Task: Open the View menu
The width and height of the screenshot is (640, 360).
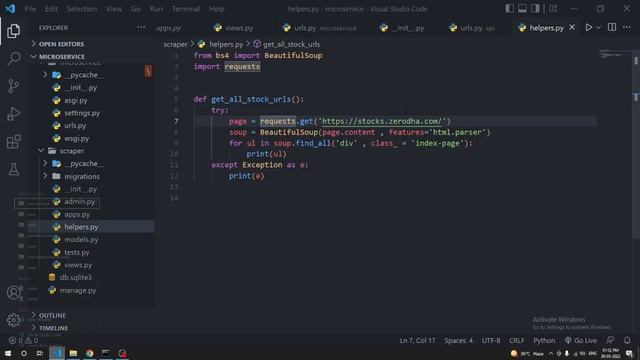Action: [114, 9]
